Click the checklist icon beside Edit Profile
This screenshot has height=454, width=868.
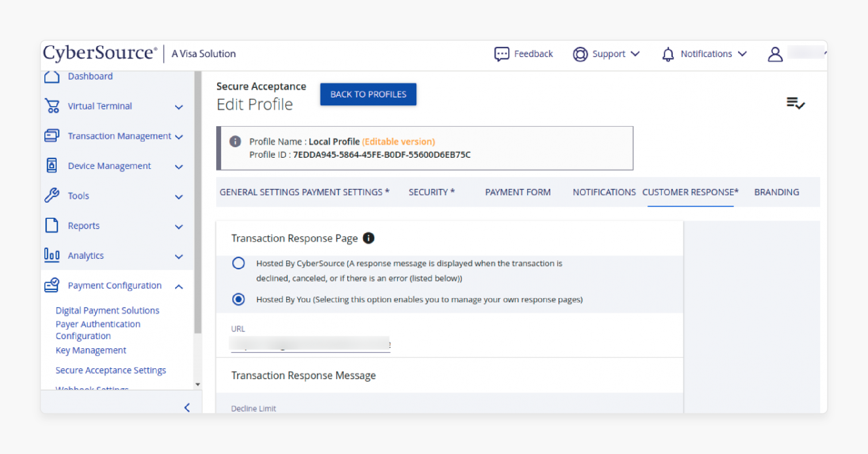point(795,103)
